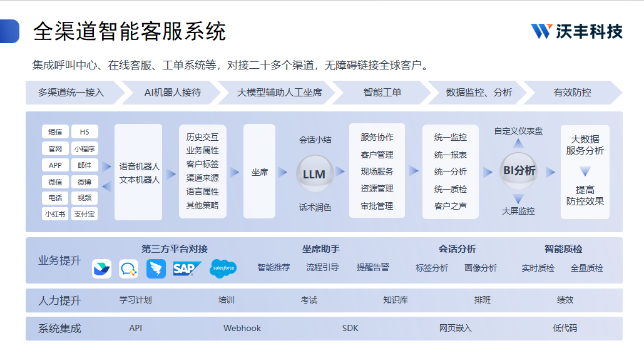Click the Feishu (Lark) platform icon

tap(101, 268)
